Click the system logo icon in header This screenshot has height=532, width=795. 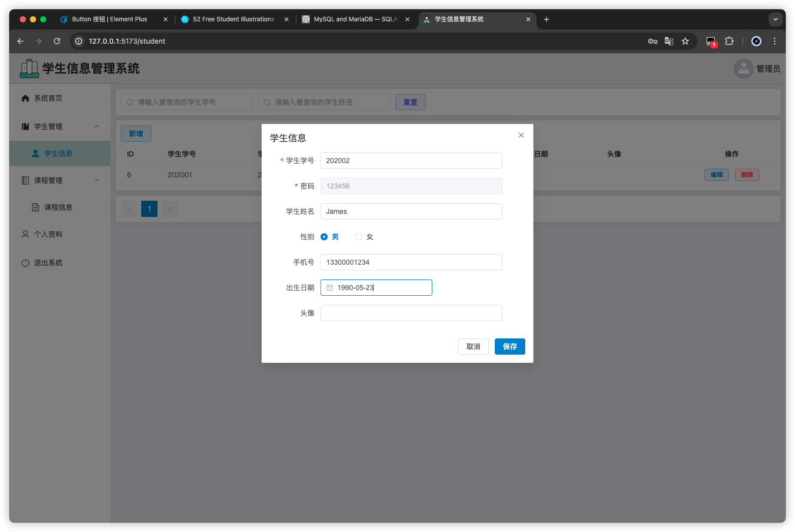tap(29, 69)
